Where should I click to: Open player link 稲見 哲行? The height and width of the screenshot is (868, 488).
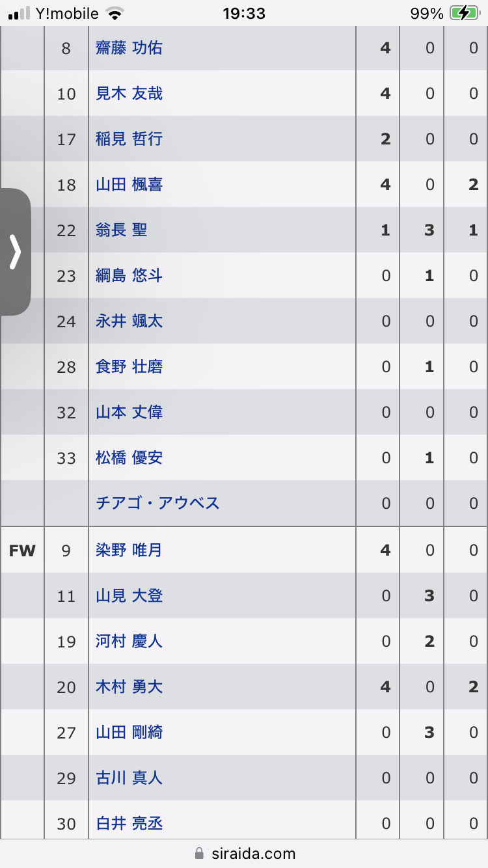[129, 139]
